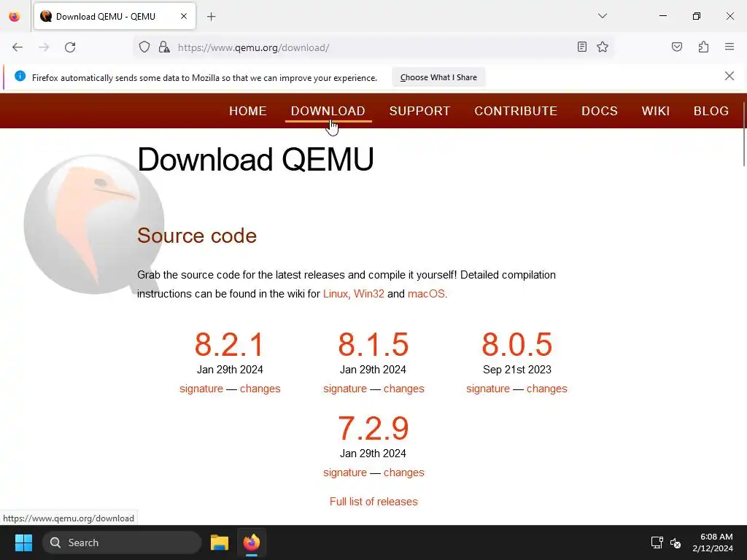This screenshot has width=747, height=560.
Task: Open the list all tabs dropdown
Action: coord(602,16)
